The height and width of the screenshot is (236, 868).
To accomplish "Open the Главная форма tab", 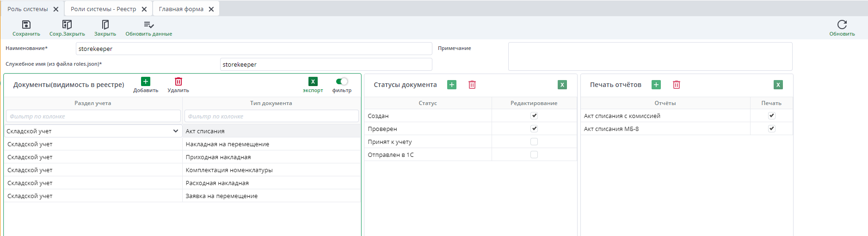I will click(x=181, y=9).
